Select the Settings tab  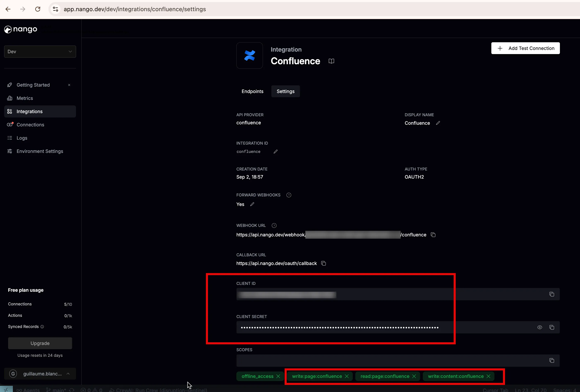285,91
